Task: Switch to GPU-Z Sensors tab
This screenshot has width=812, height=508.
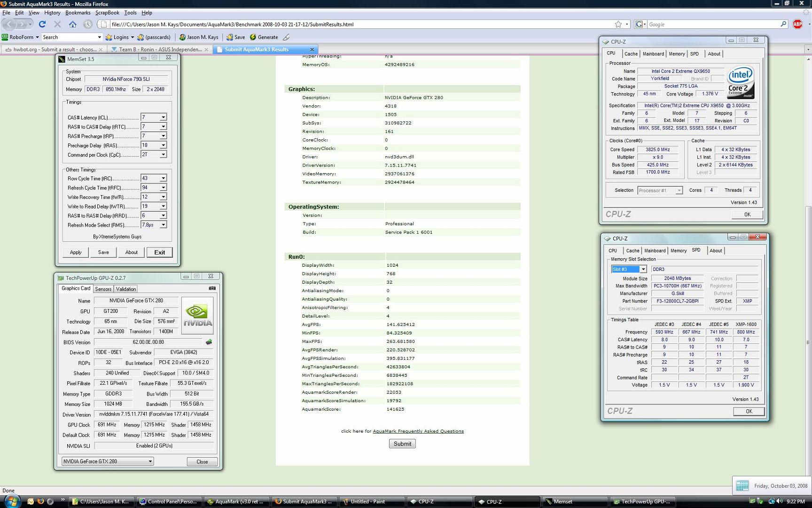Action: (103, 289)
